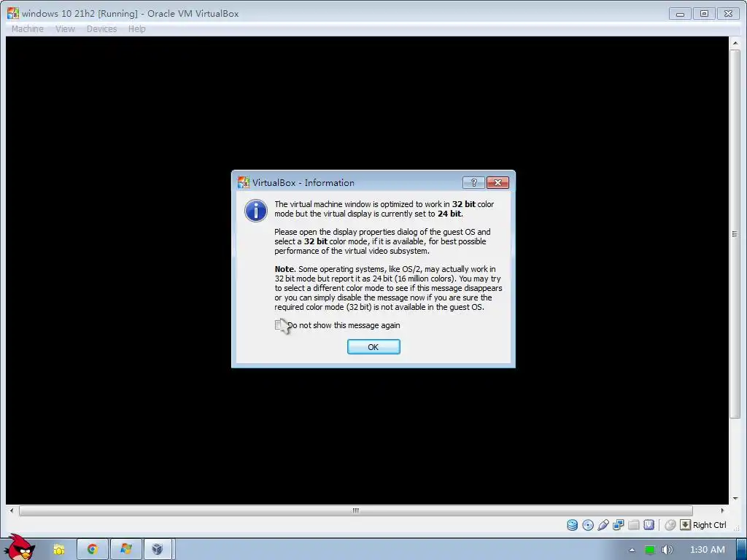Confirm the dialog with OK

point(373,346)
